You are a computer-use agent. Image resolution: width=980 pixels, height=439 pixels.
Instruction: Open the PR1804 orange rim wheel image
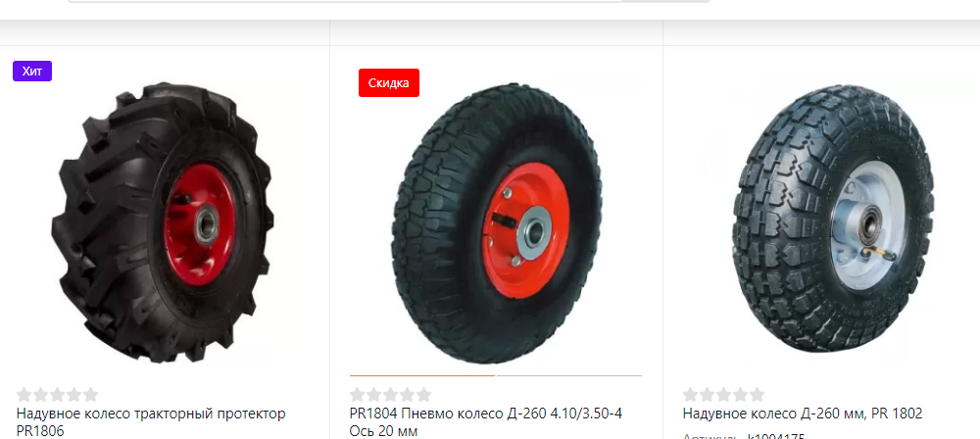coord(497,223)
